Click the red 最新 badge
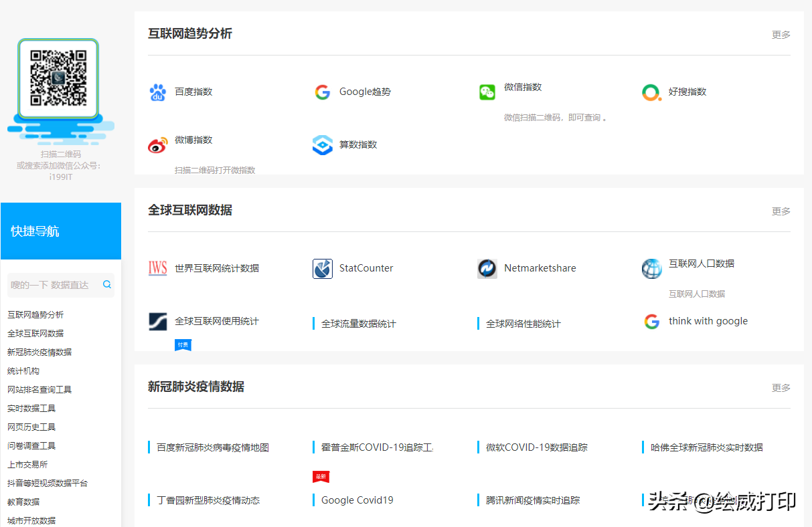This screenshot has width=812, height=527. 321,477
